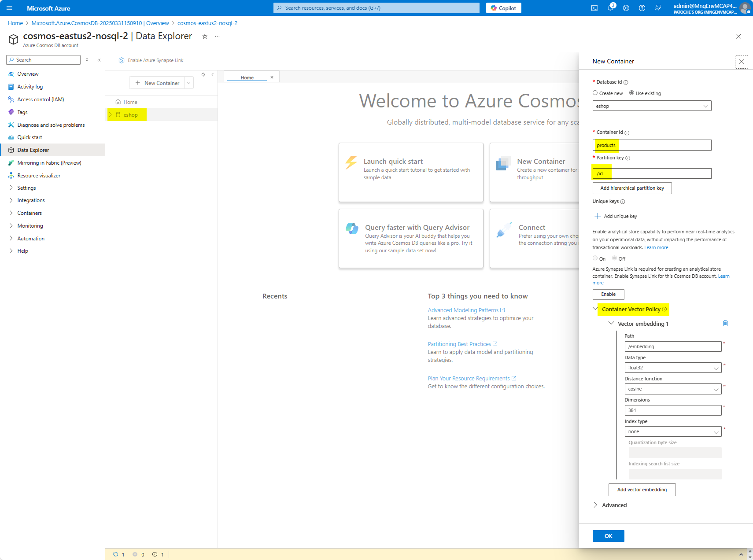Click OK to create the container
Image resolution: width=753 pixels, height=560 pixels.
608,536
